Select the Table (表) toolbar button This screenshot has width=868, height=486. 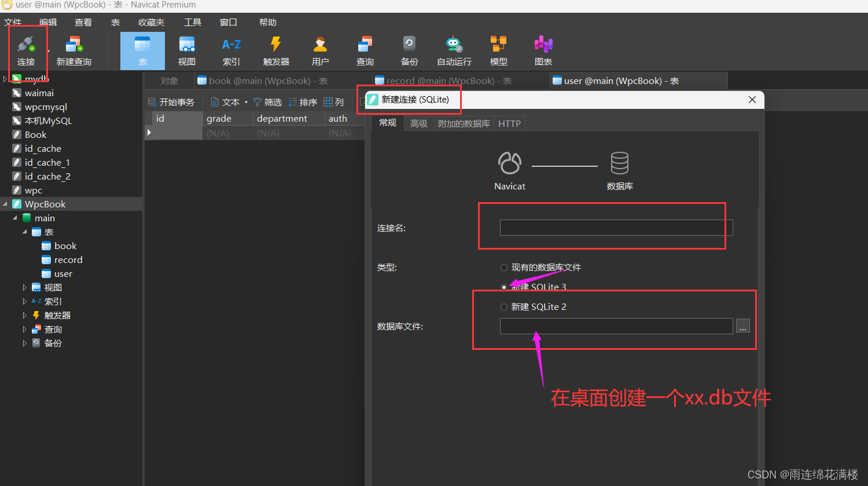[x=142, y=51]
